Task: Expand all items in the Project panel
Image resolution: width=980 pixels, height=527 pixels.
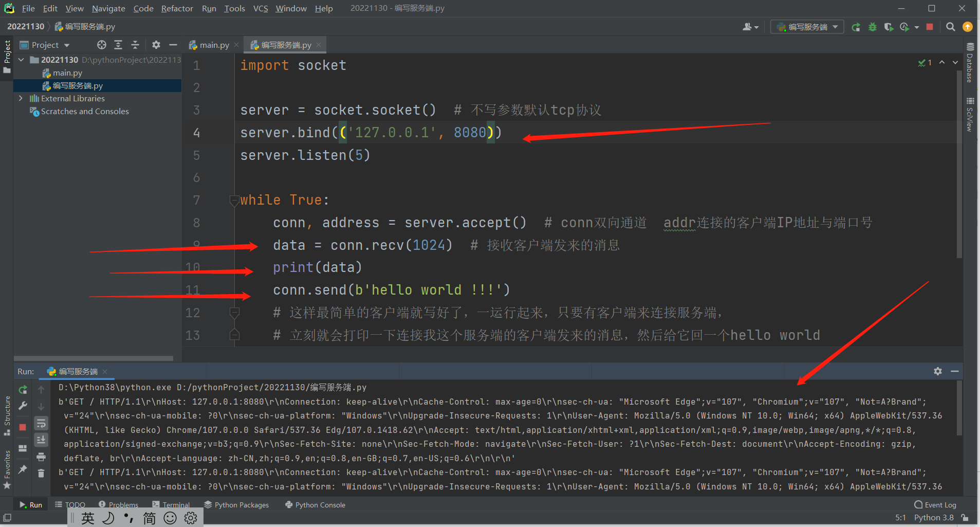Action: tap(118, 45)
